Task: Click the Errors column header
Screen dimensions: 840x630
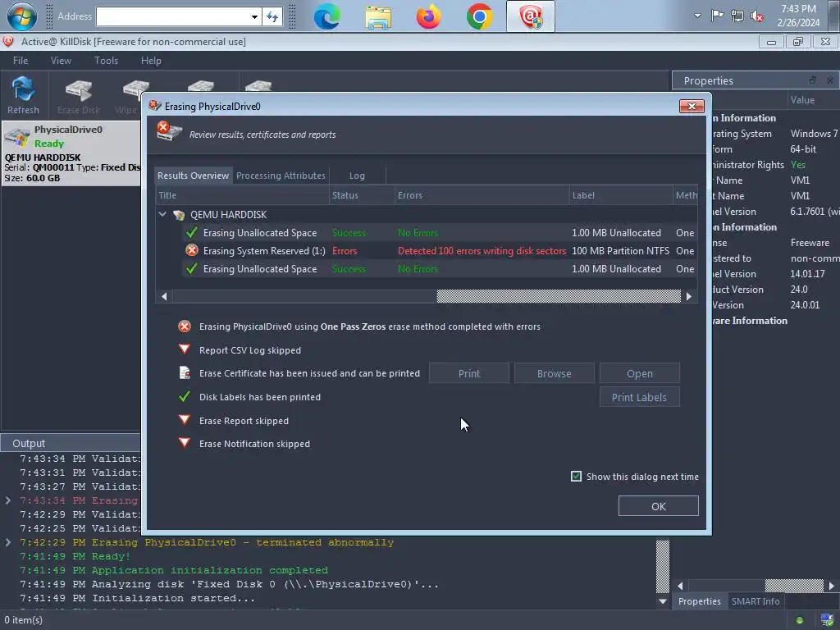Action: point(482,195)
